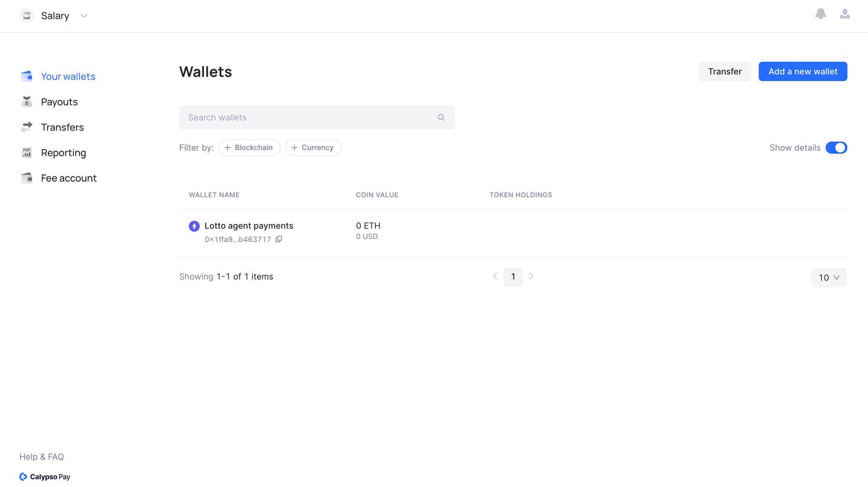Click the Ethereum icon for the Lotto agent payments wallet
The image size is (868, 487).
[x=194, y=226]
